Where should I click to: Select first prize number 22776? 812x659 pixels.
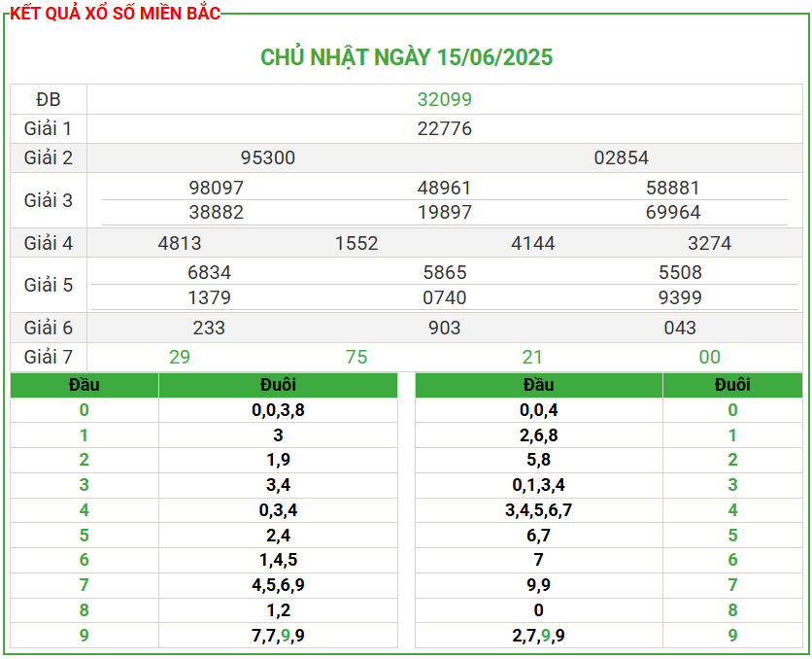(x=444, y=128)
